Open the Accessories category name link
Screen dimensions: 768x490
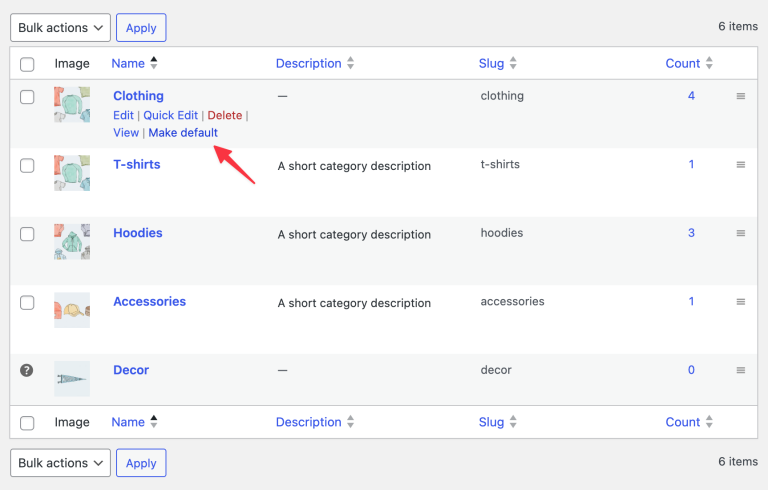149,301
